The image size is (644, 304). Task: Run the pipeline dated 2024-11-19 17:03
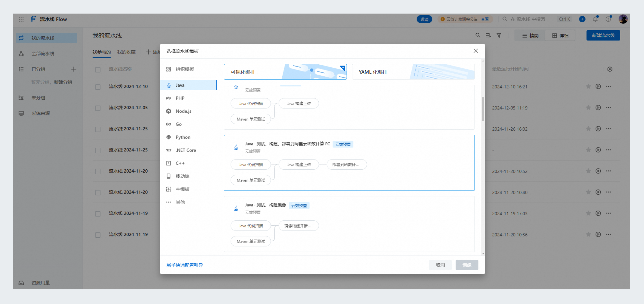[x=598, y=213]
